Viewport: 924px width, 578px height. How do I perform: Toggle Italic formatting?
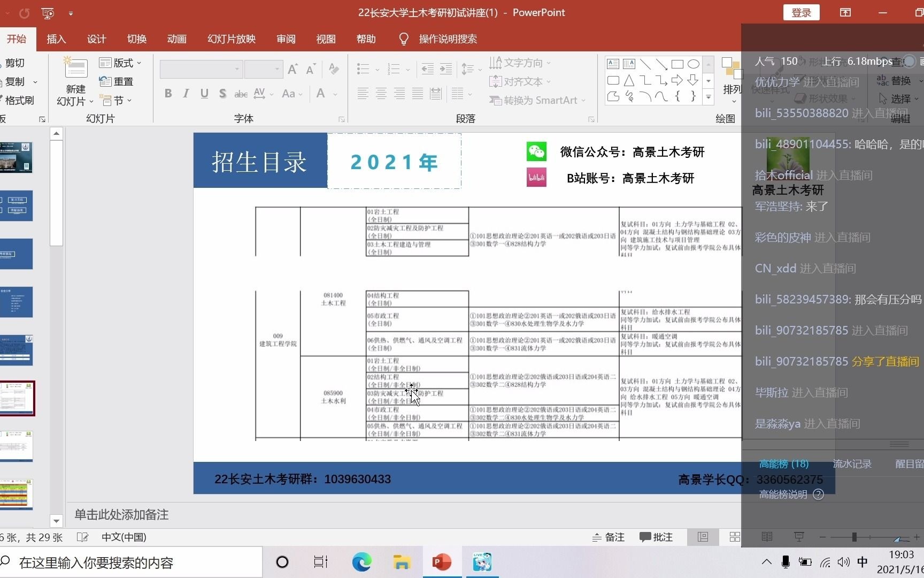coord(186,94)
